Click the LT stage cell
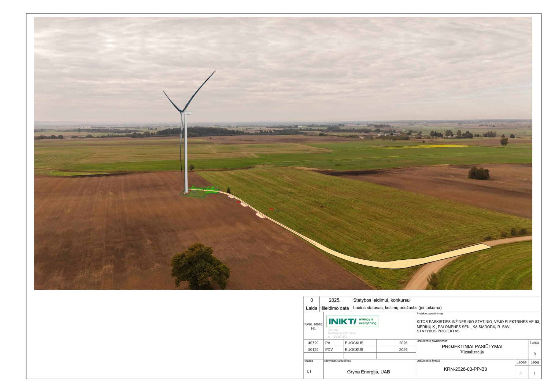Viewport: 555px width, 392px height. pos(309,372)
